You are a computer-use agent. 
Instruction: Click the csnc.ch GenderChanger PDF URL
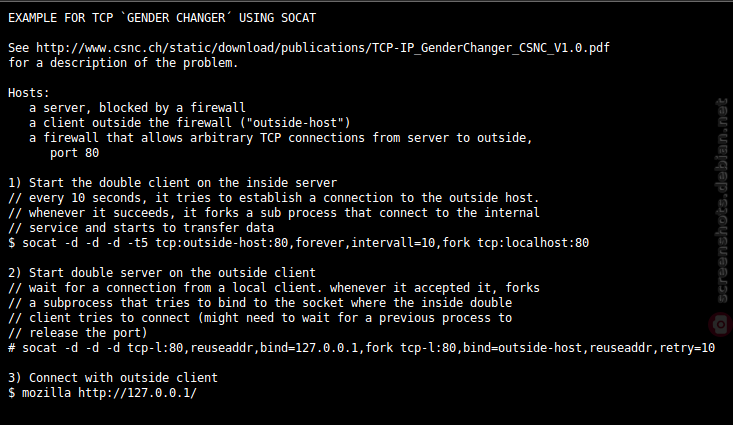[323, 48]
